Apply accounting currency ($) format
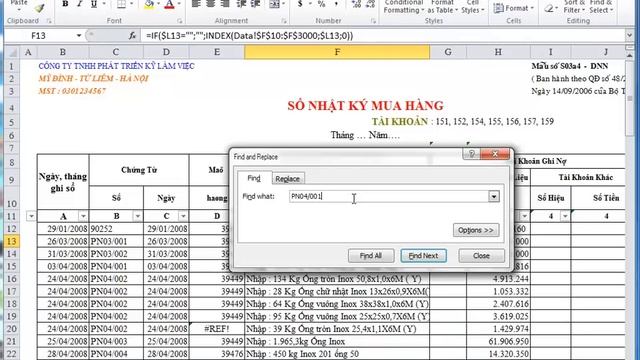640x360 pixels. pos(300,4)
